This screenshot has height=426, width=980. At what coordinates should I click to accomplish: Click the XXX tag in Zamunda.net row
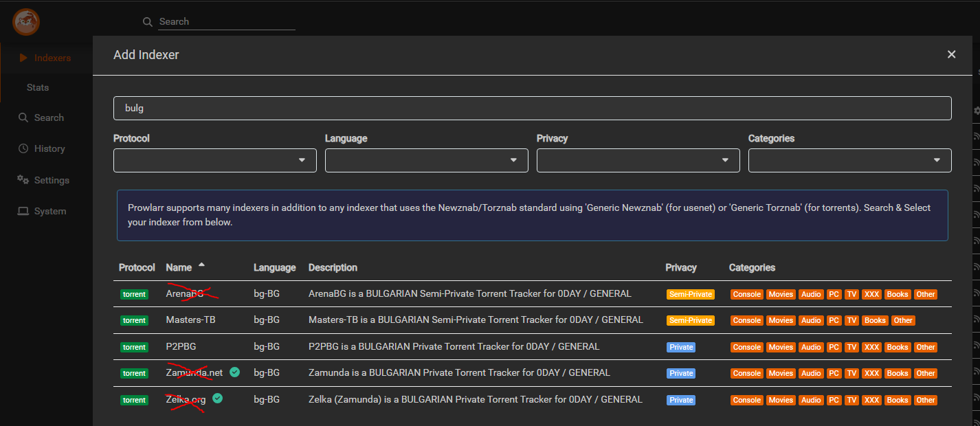871,373
